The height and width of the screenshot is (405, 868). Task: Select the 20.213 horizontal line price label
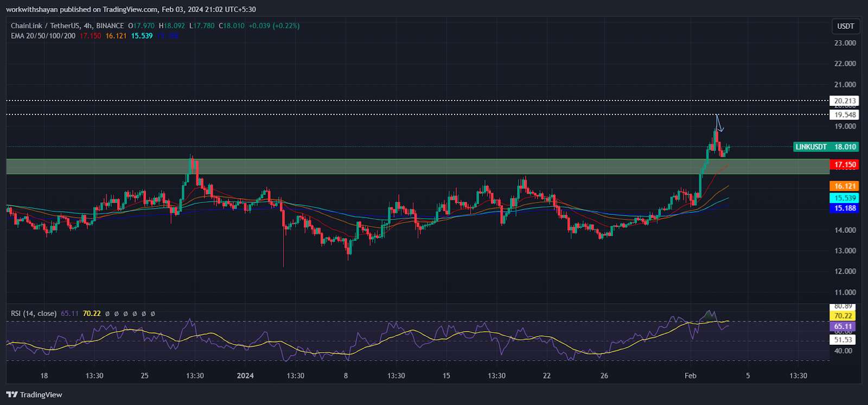(845, 101)
